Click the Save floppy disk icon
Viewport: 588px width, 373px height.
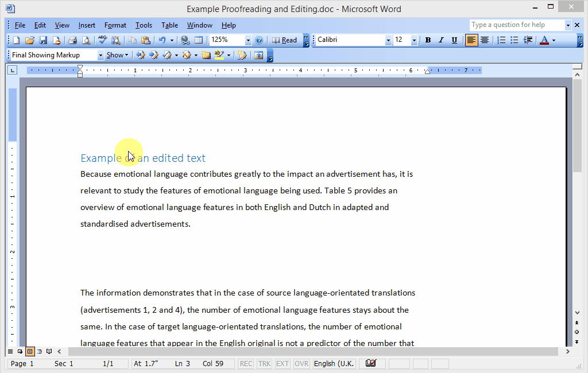(43, 40)
